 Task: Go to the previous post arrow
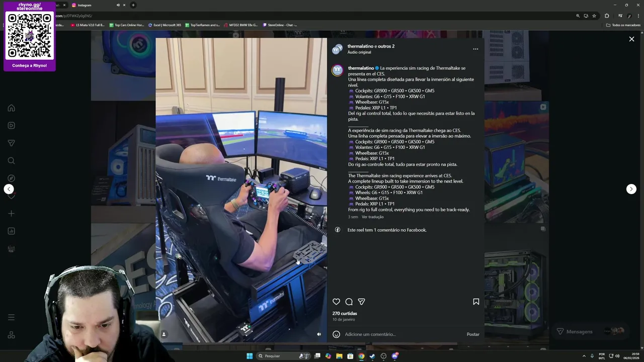[x=9, y=189]
